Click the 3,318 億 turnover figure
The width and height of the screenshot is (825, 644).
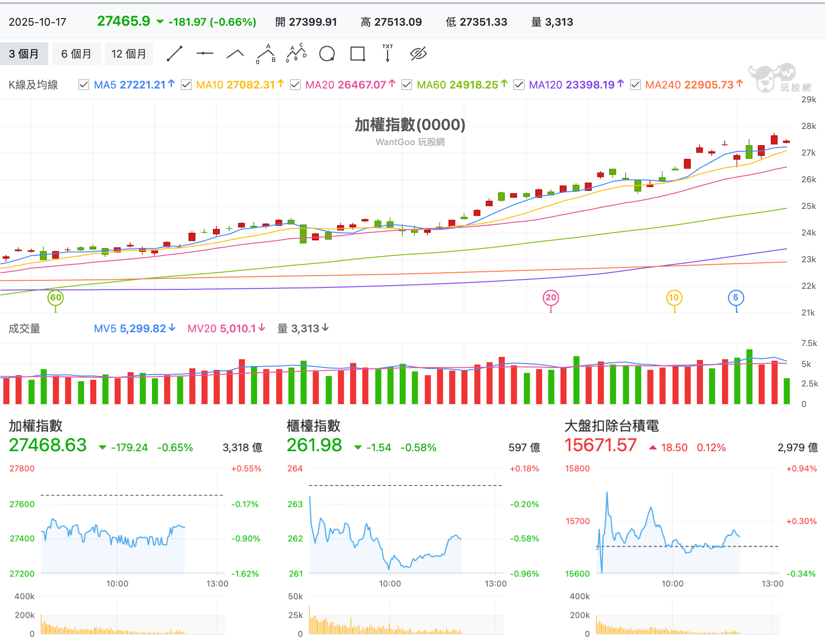click(242, 447)
